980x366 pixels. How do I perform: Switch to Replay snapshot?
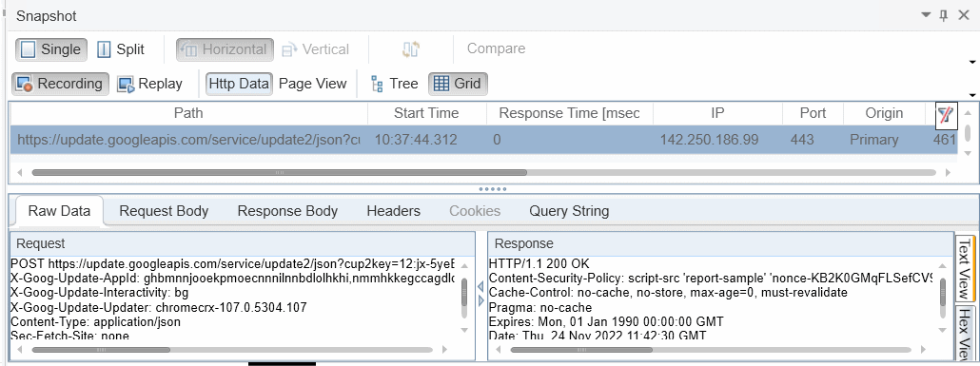(x=150, y=84)
